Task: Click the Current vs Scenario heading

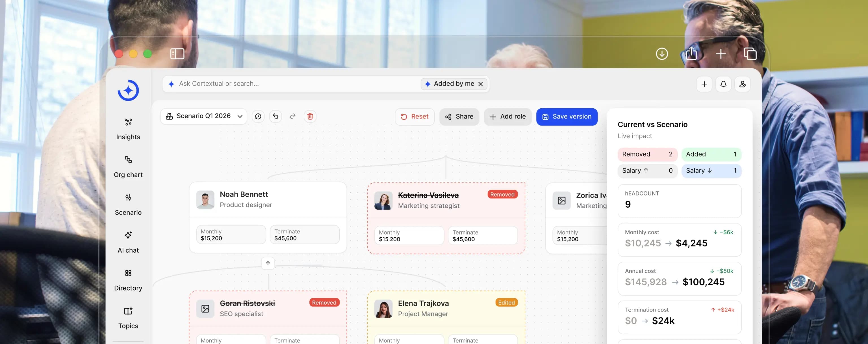Action: (x=652, y=124)
